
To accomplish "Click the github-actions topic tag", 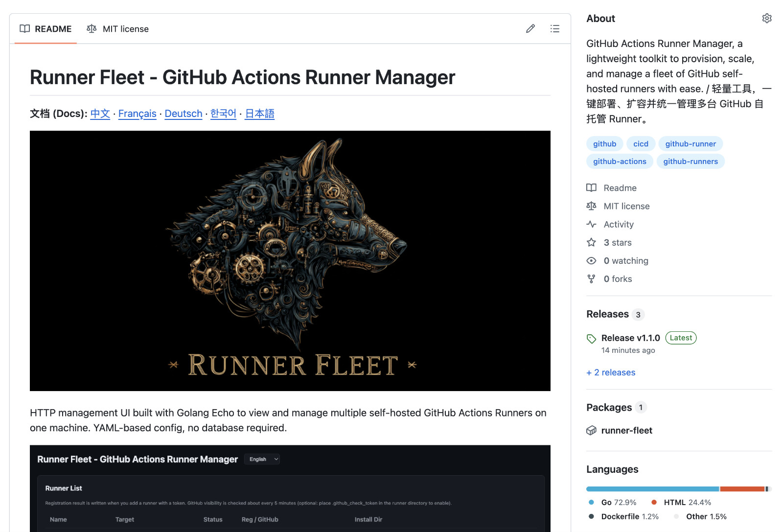I will click(620, 161).
